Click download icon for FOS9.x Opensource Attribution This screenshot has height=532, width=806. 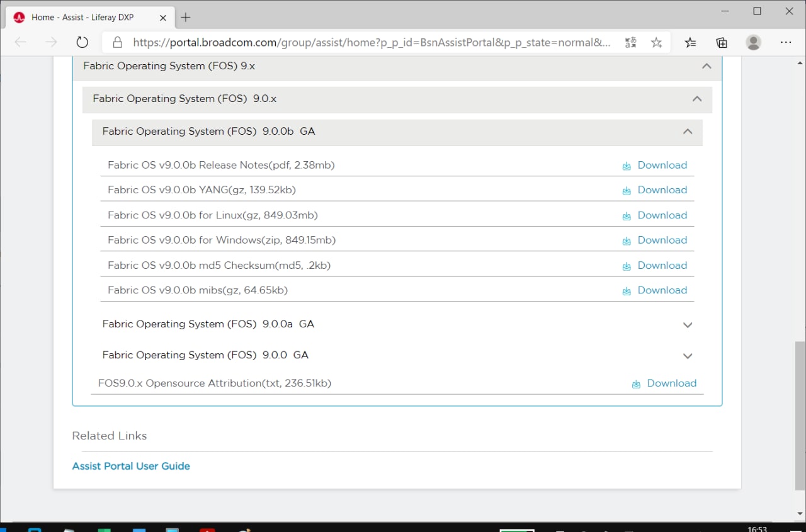[x=636, y=384]
